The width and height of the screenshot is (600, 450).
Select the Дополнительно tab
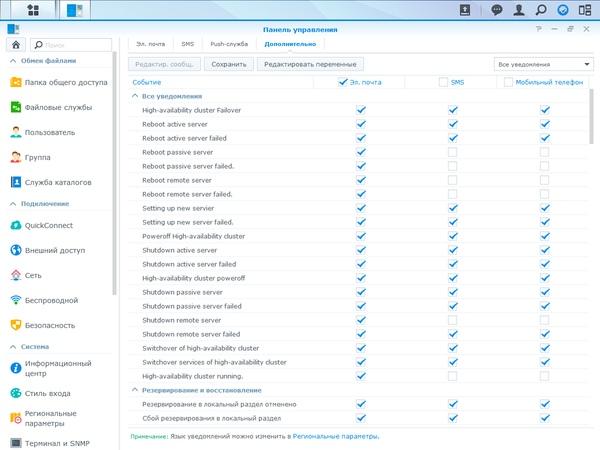[290, 44]
